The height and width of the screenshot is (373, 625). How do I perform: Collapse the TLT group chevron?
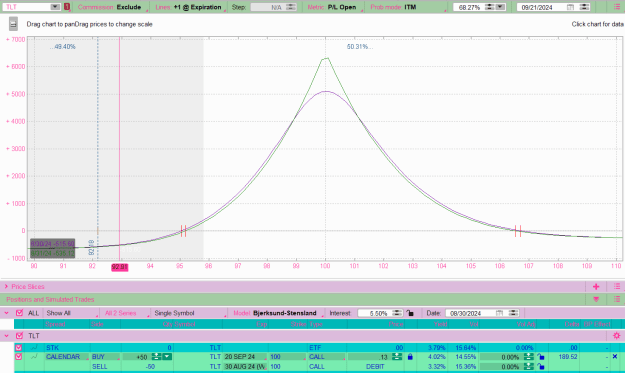(x=6, y=336)
